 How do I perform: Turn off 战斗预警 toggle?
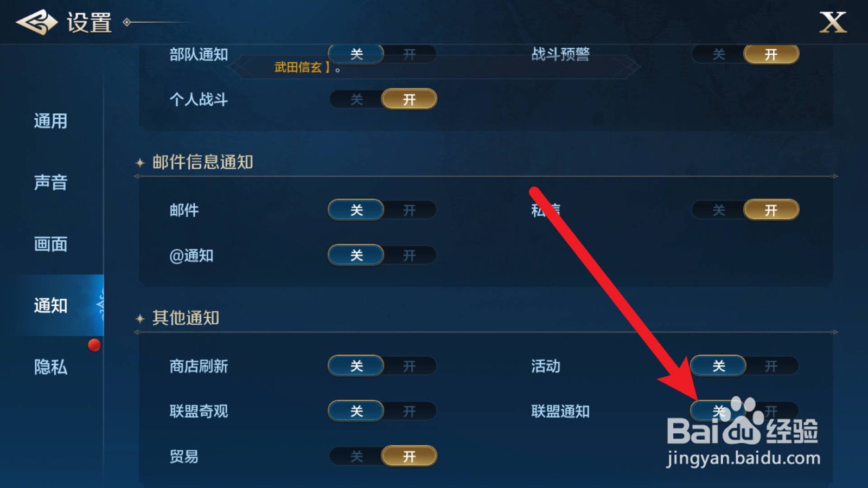(x=718, y=54)
